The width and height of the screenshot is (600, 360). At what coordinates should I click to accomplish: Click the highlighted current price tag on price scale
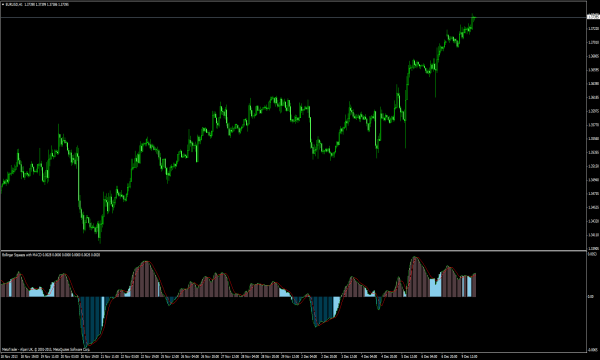(593, 16)
